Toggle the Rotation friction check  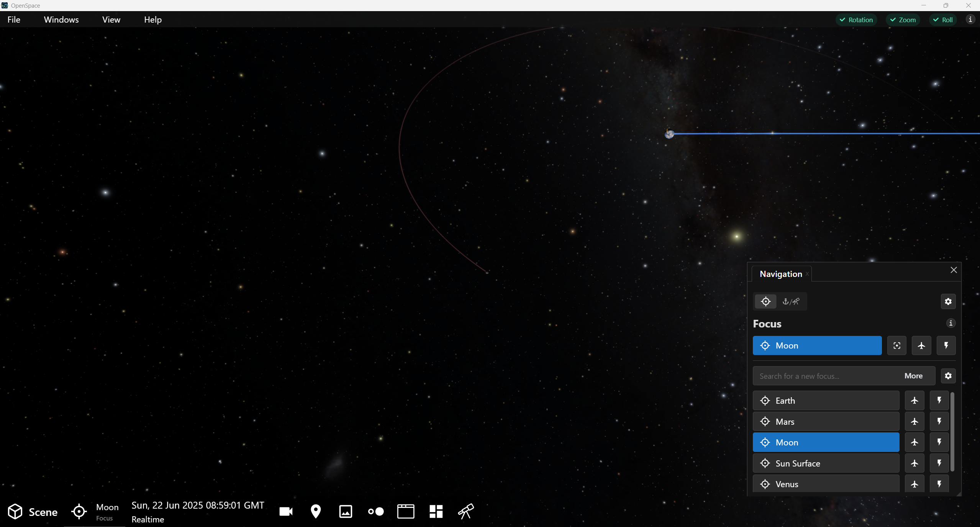856,20
